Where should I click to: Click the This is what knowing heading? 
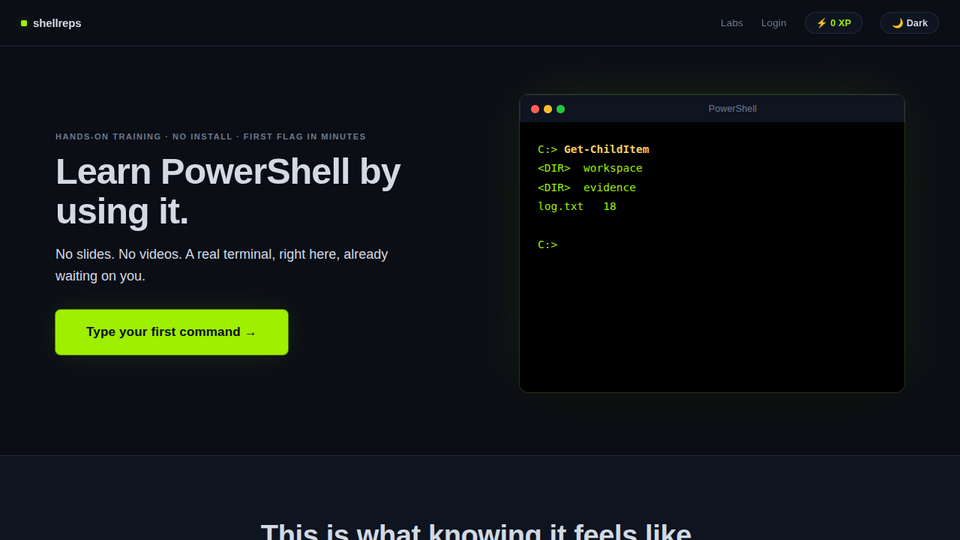pyautogui.click(x=476, y=531)
